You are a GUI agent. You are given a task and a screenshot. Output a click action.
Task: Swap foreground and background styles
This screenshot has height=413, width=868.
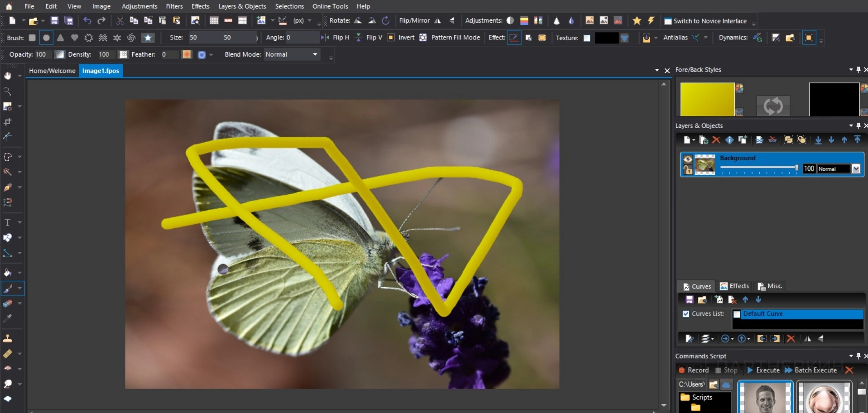[773, 106]
